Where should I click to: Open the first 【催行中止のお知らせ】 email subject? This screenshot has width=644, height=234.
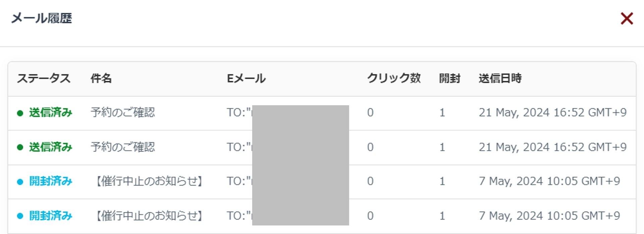[149, 181]
